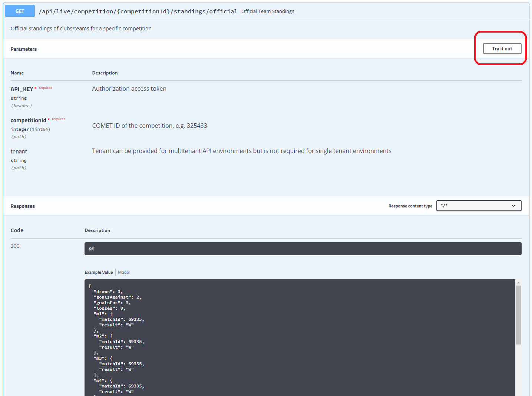Click the Authorization access token description
The width and height of the screenshot is (532, 396).
coord(129,89)
